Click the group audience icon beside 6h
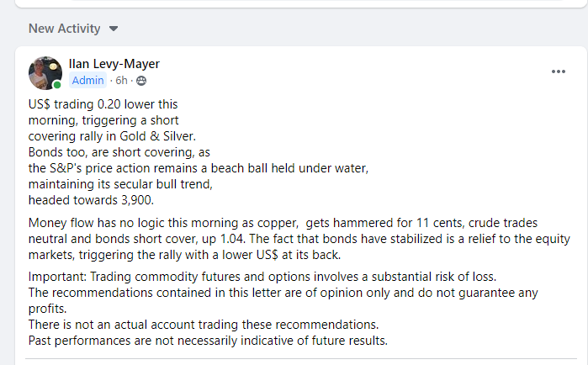This screenshot has height=365, width=588. pyautogui.click(x=140, y=81)
